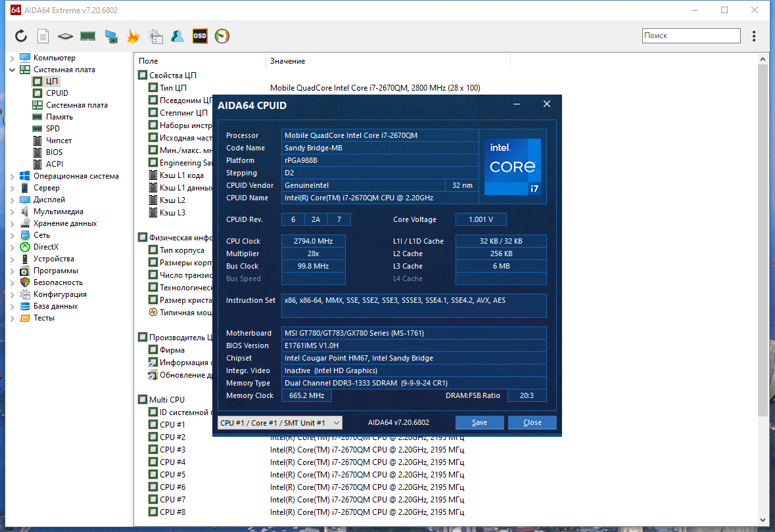Select the CPUID tree item
This screenshot has height=532, width=775.
(x=57, y=93)
